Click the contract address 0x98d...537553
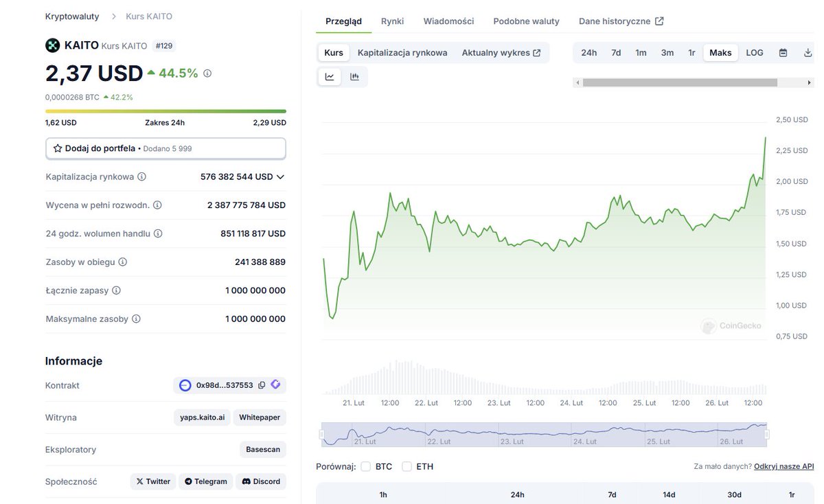Viewport: 824px width, 504px height. tap(225, 385)
